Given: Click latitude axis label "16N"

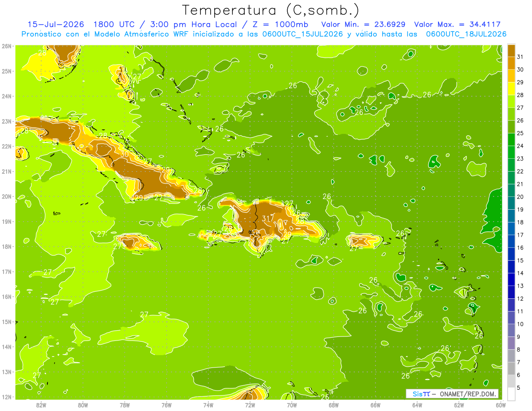Looking at the screenshot, I should tap(6, 297).
